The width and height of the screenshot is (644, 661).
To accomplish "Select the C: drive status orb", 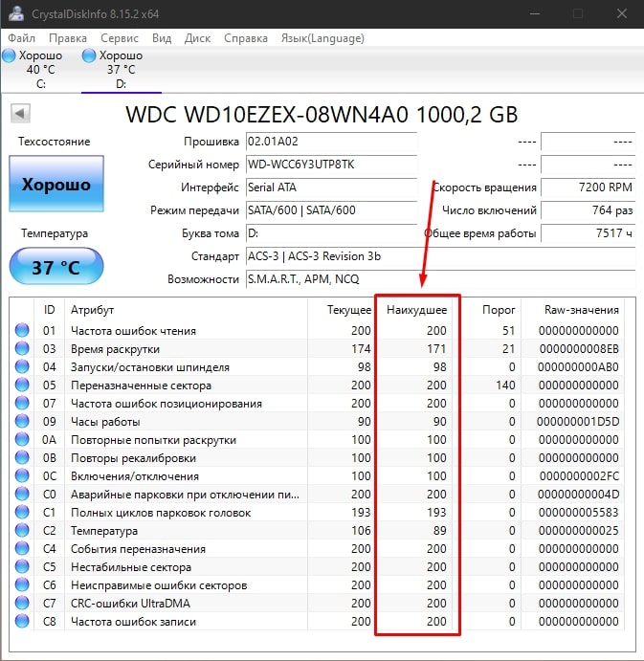I will coord(9,55).
